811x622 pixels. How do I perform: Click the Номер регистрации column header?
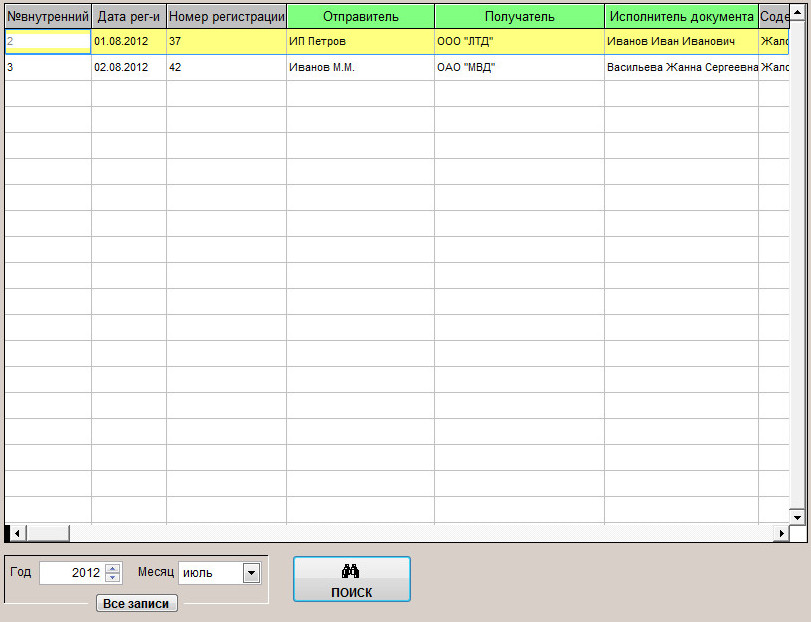click(x=227, y=17)
